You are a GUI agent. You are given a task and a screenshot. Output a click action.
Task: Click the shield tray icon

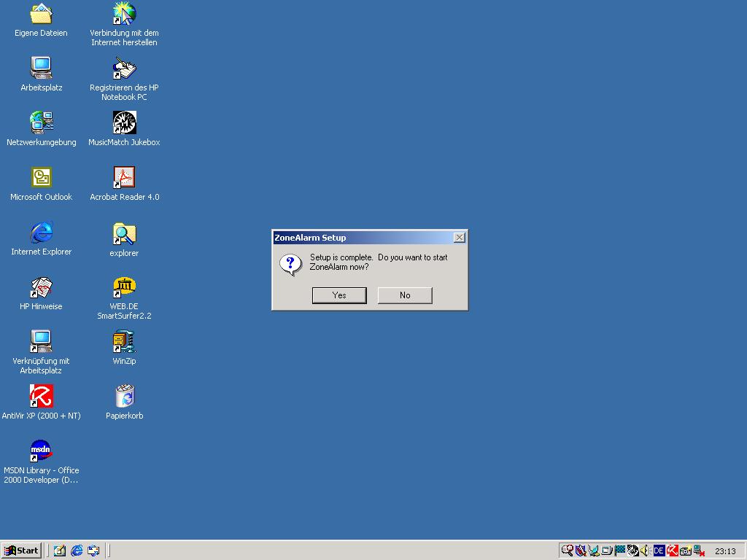click(x=580, y=551)
